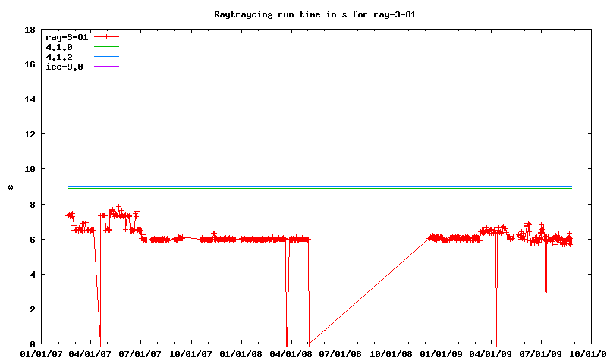Click the icc-9.0 legend line sample
Image resolution: width=607 pixels, height=364 pixels.
point(107,67)
